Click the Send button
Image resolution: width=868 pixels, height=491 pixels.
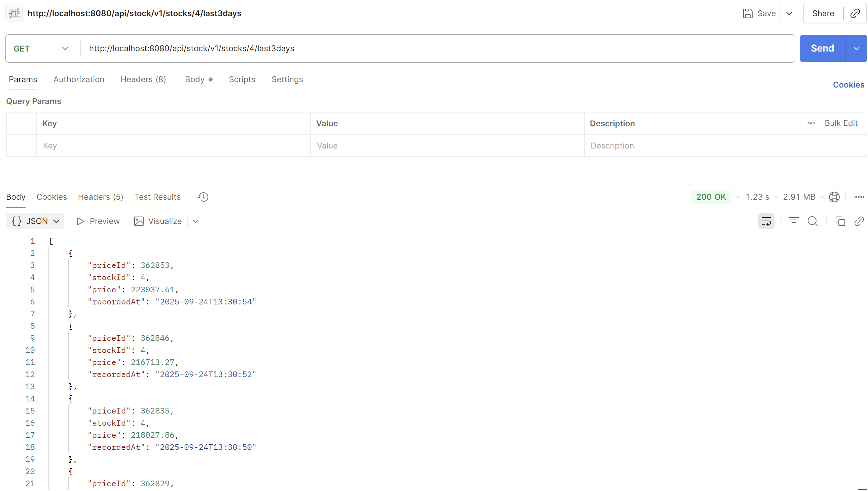(822, 48)
